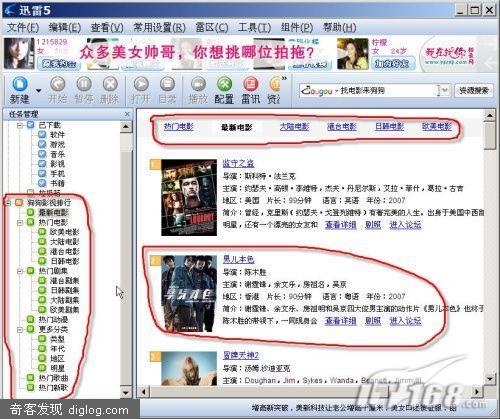Switch to the 大陆电影 tab in page
Viewport: 500px width, 419px height.
294,127
